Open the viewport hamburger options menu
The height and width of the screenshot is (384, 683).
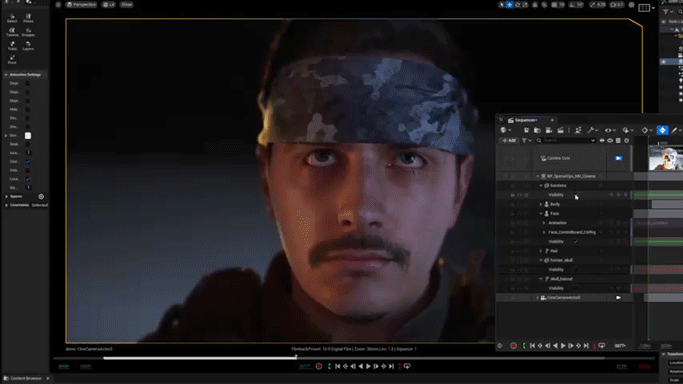coord(58,5)
